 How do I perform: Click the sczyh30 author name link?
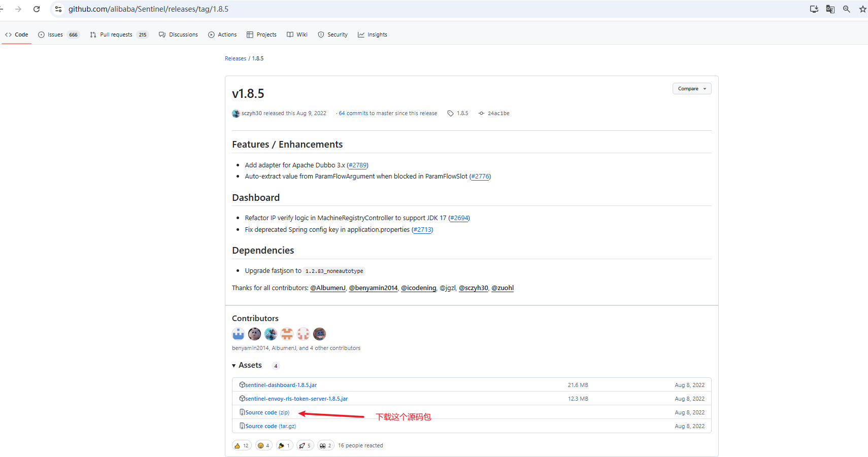click(252, 114)
